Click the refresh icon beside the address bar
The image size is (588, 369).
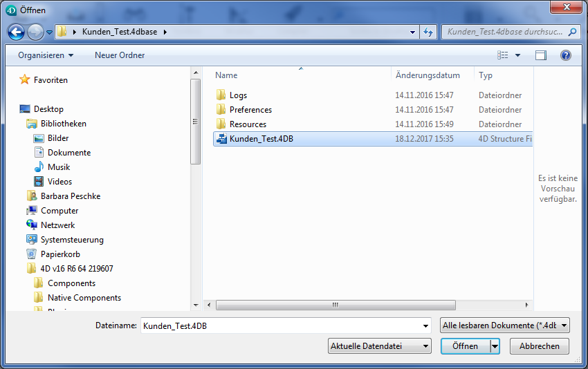[428, 32]
